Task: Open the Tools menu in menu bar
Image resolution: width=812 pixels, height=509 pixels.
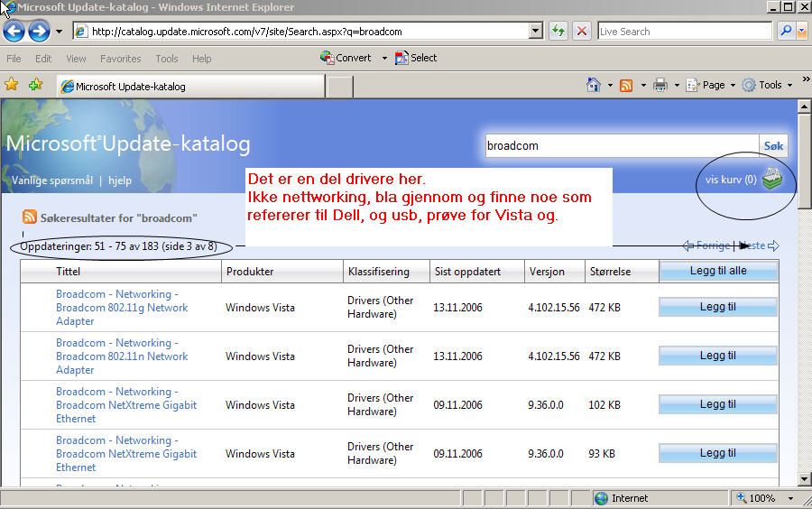Action: pos(167,59)
